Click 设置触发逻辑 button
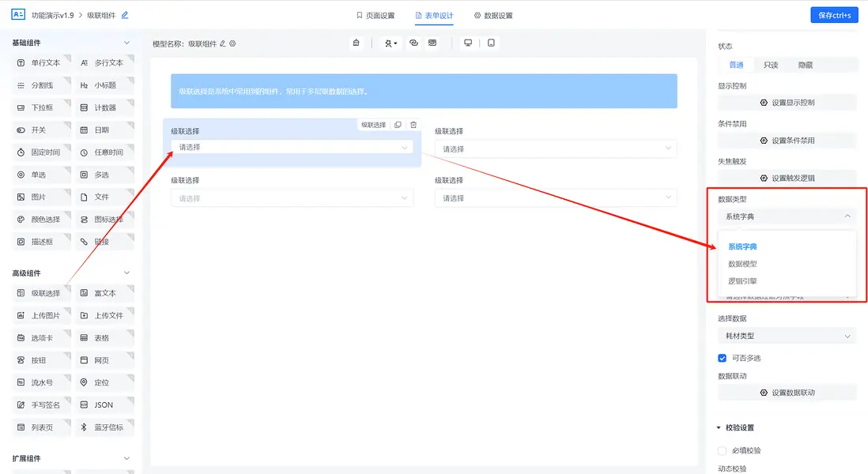Screen dimensions: 868x474 pyautogui.click(x=787, y=178)
